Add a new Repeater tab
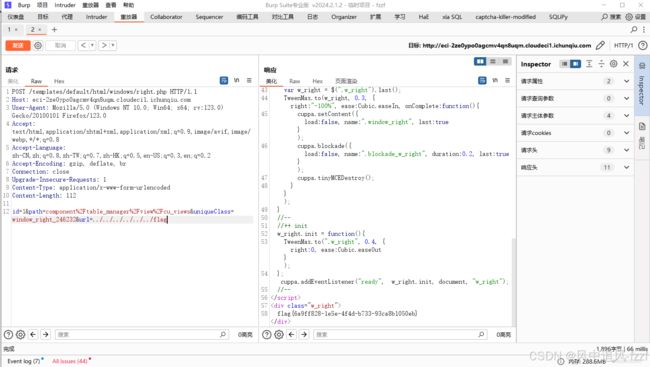650x367 pixels. coord(54,29)
